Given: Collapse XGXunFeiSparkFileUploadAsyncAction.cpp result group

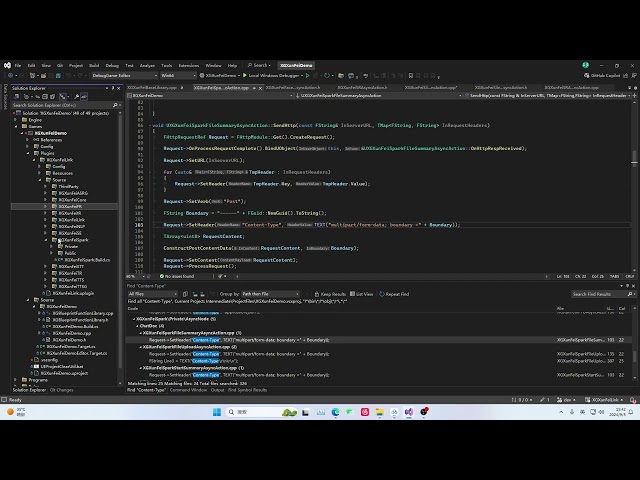Looking at the screenshot, I should pos(141,347).
